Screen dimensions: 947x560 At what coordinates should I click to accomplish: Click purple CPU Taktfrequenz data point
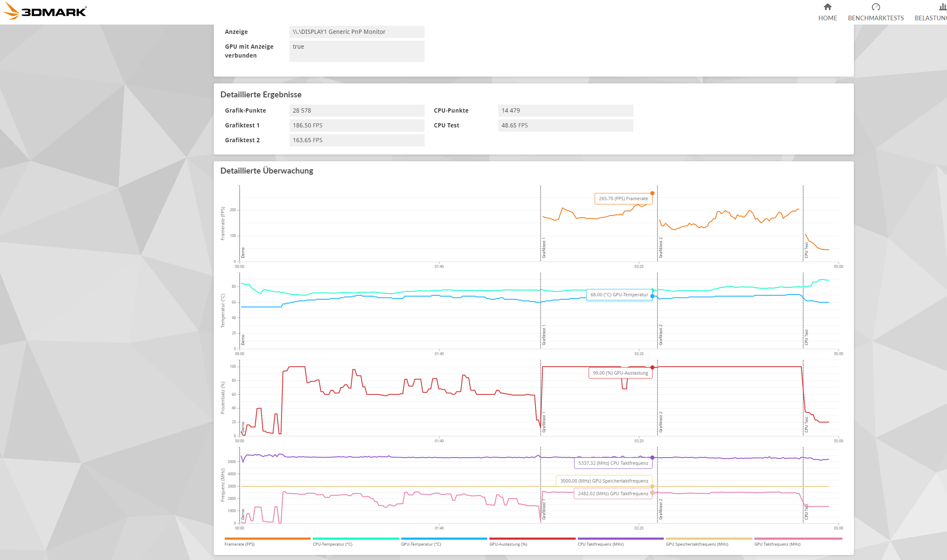(x=652, y=458)
